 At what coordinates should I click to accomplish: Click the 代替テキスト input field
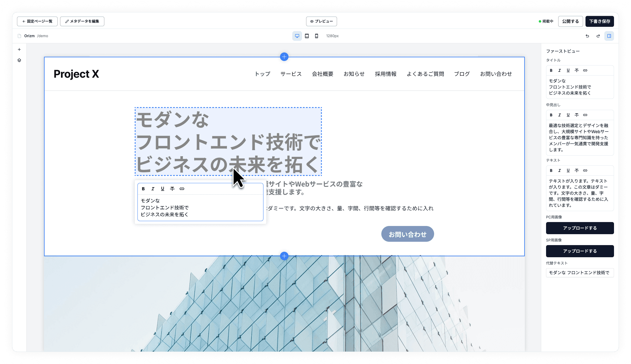(580, 273)
